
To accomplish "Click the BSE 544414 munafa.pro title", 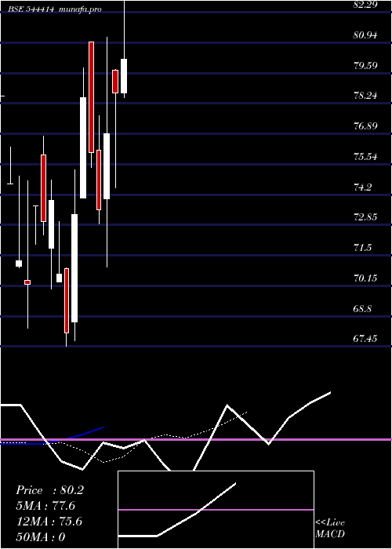I will click(x=56, y=9).
